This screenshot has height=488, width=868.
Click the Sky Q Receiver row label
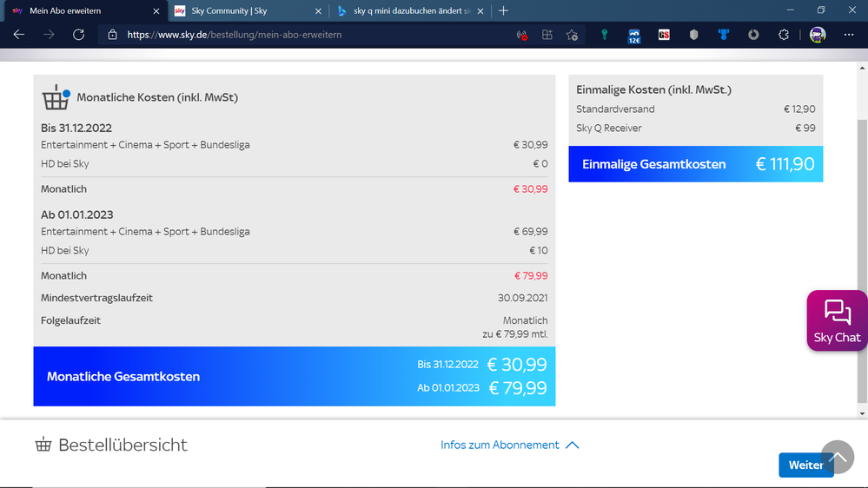608,128
